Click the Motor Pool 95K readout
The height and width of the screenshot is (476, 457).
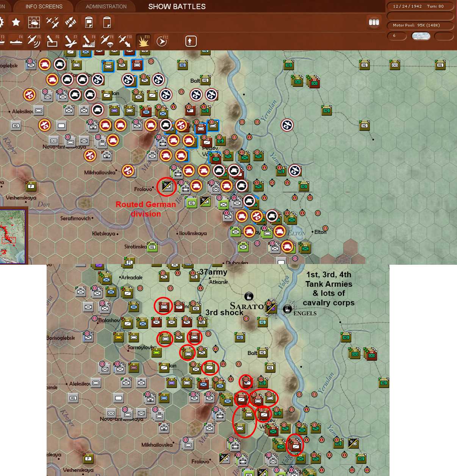pyautogui.click(x=420, y=25)
